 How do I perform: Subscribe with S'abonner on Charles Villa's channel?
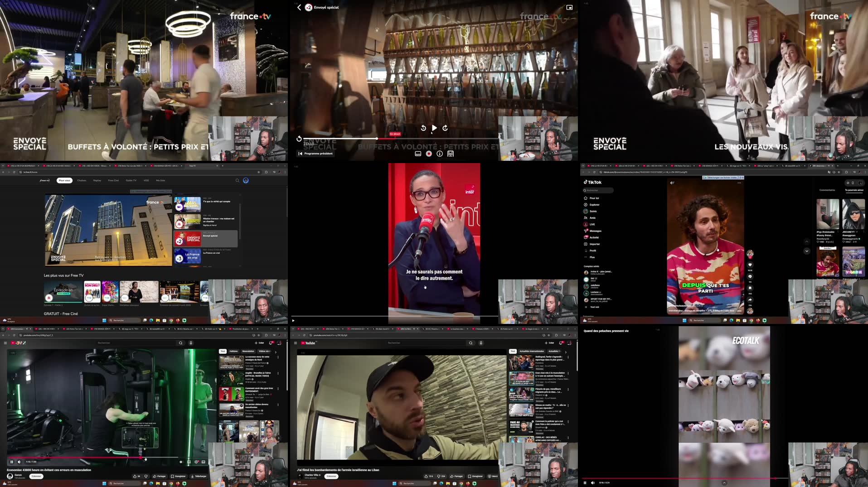tap(331, 476)
